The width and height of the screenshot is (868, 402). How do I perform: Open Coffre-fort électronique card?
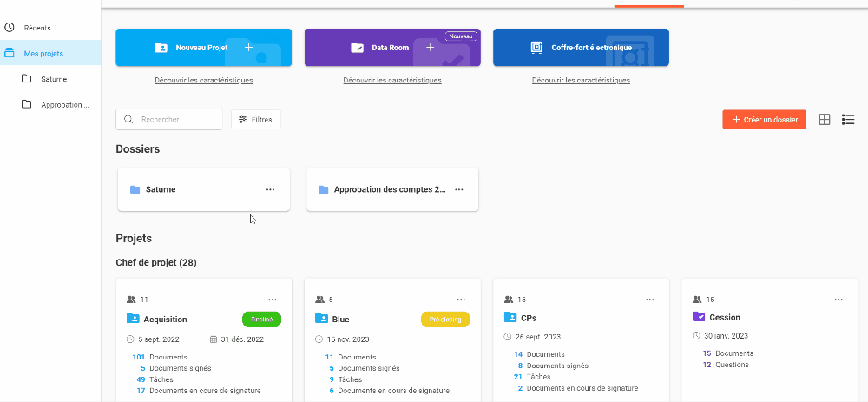(581, 48)
